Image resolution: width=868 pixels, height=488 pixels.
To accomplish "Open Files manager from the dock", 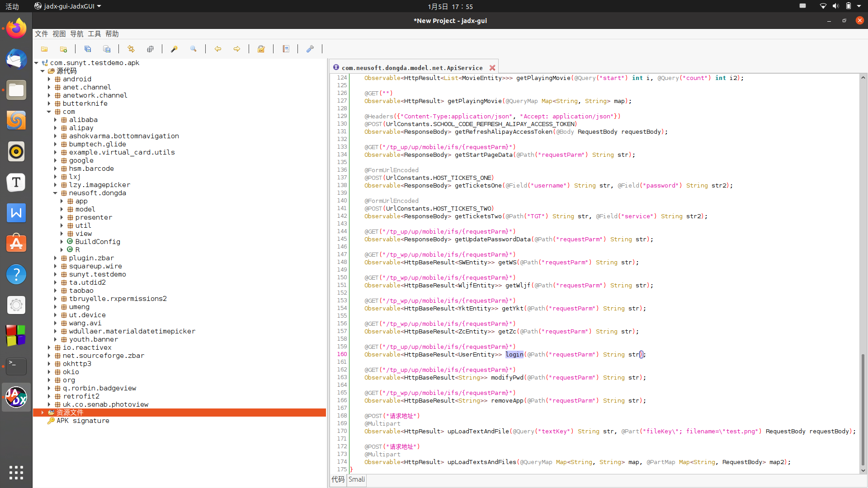I will [x=16, y=90].
